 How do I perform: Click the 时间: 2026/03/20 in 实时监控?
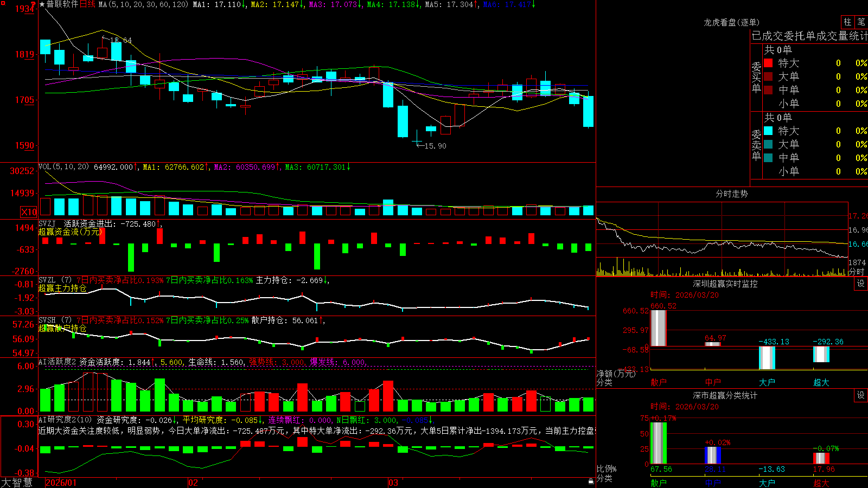pyautogui.click(x=685, y=295)
